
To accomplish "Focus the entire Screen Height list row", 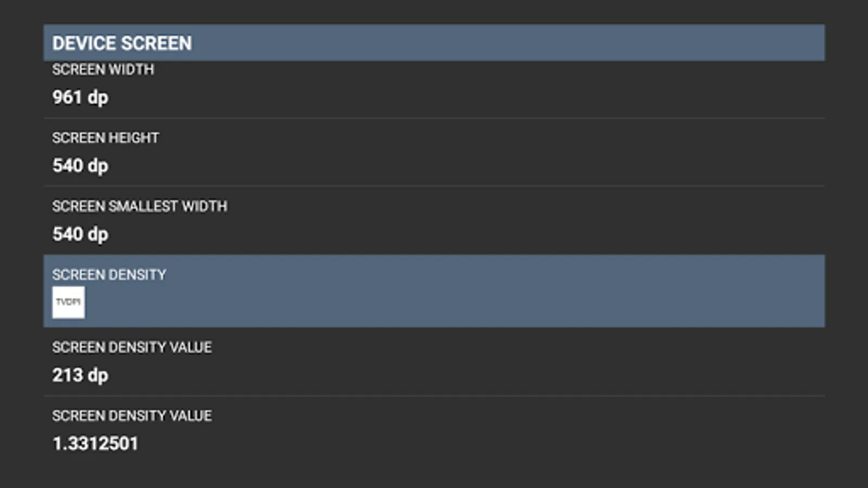I will coord(434,152).
